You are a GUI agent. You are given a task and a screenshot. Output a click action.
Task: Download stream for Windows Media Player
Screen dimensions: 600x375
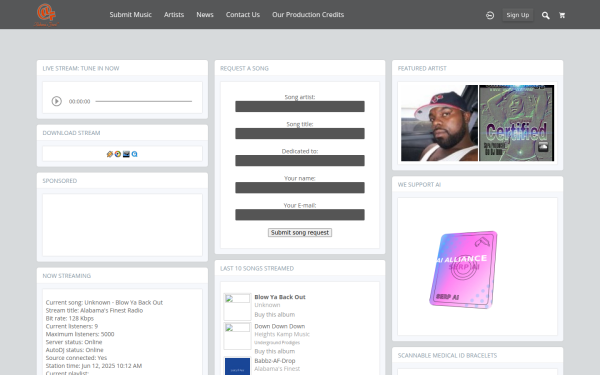coord(118,154)
